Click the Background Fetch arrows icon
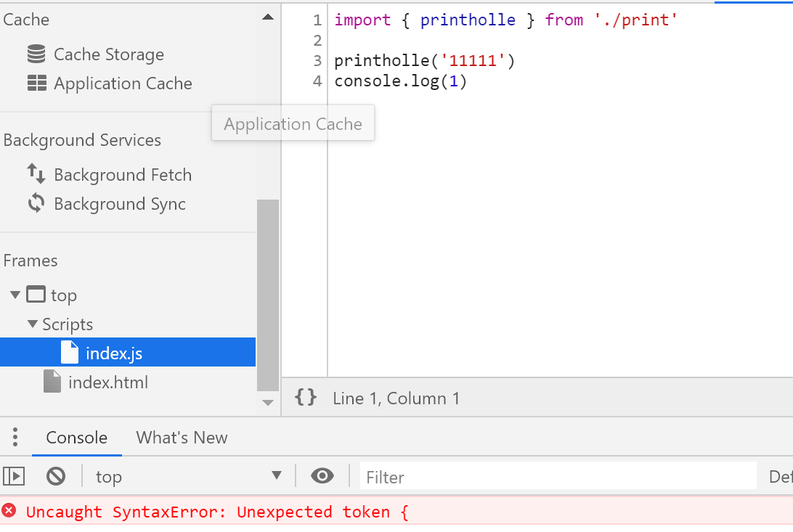The image size is (793, 532). pyautogui.click(x=36, y=174)
